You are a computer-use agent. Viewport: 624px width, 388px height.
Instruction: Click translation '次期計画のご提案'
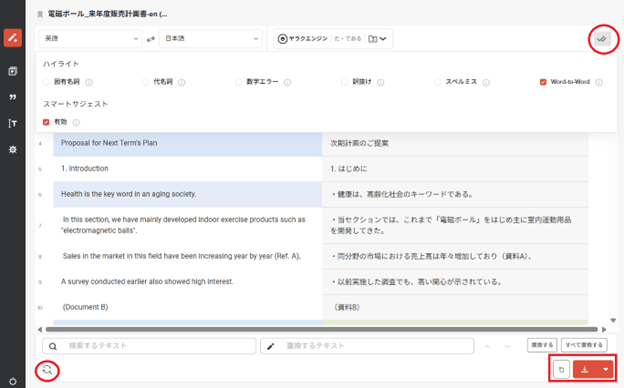(x=359, y=143)
